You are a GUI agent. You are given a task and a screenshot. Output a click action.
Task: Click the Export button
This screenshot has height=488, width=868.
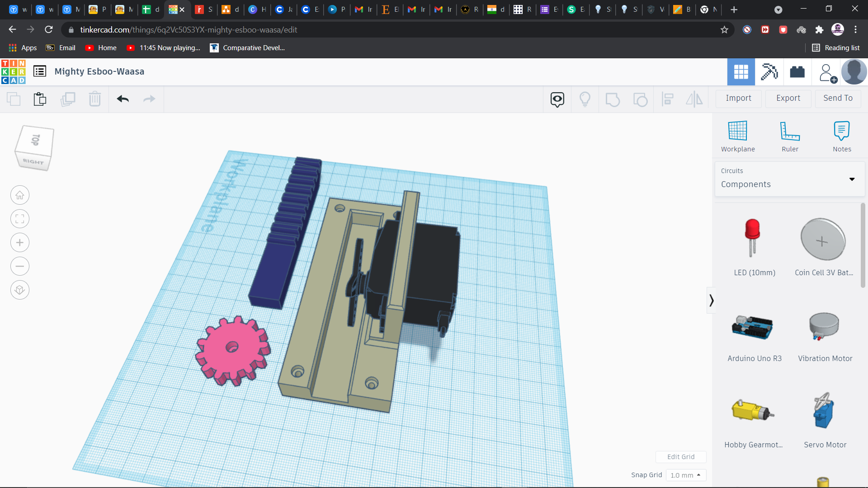(788, 98)
